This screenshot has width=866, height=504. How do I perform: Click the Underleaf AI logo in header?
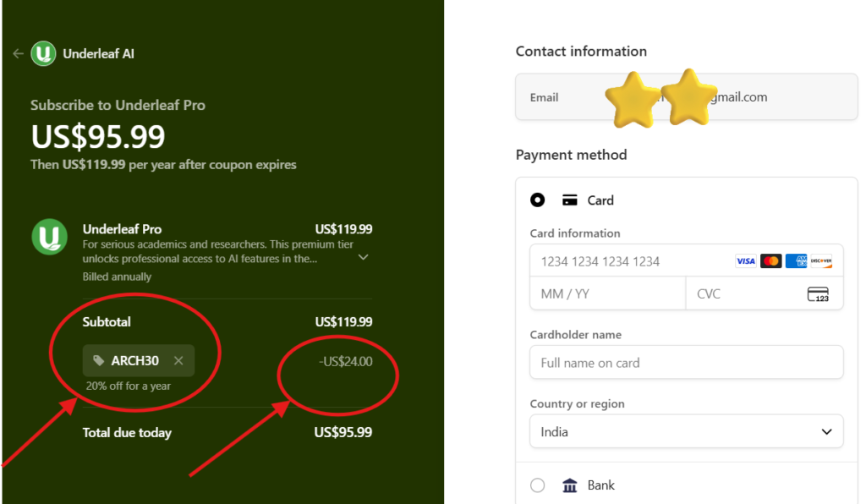click(43, 53)
